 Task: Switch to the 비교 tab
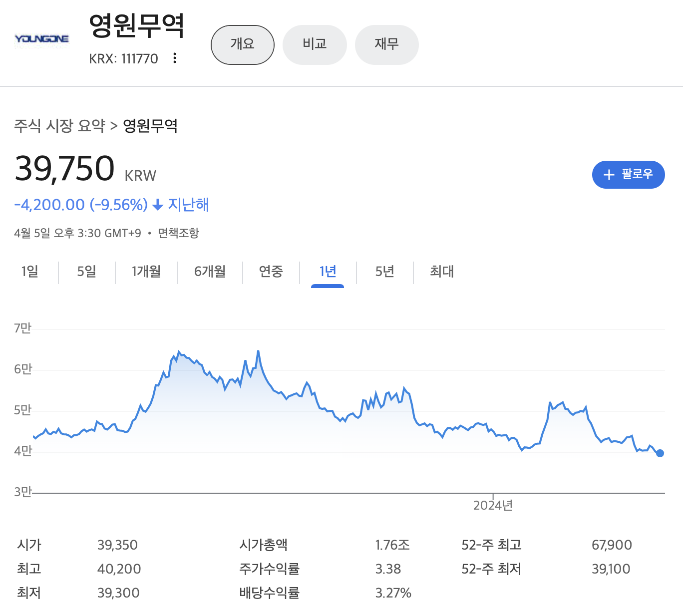click(315, 45)
